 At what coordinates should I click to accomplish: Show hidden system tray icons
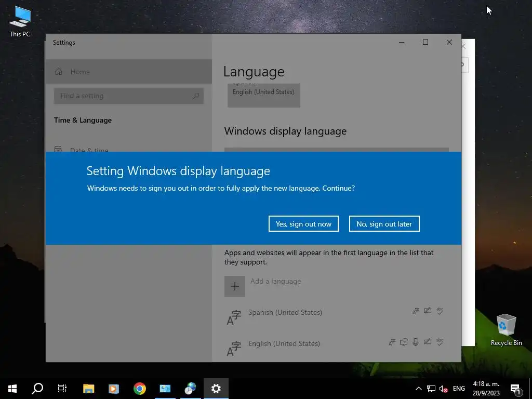419,389
